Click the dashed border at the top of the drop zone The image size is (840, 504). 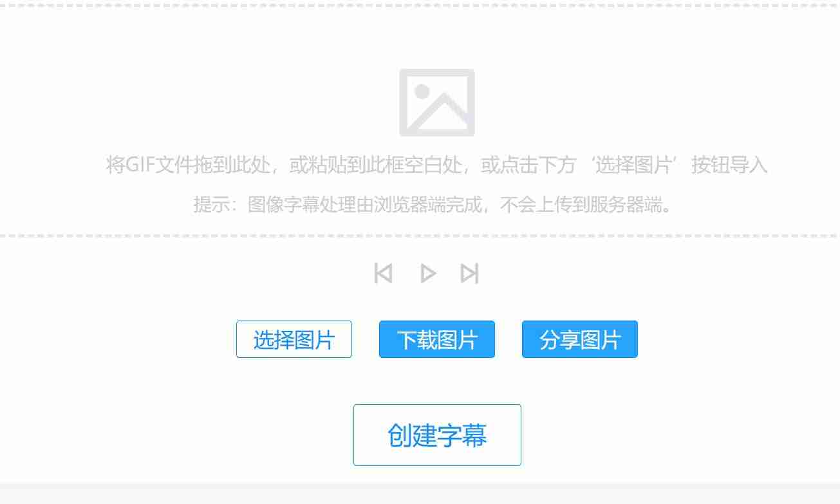pos(420,5)
